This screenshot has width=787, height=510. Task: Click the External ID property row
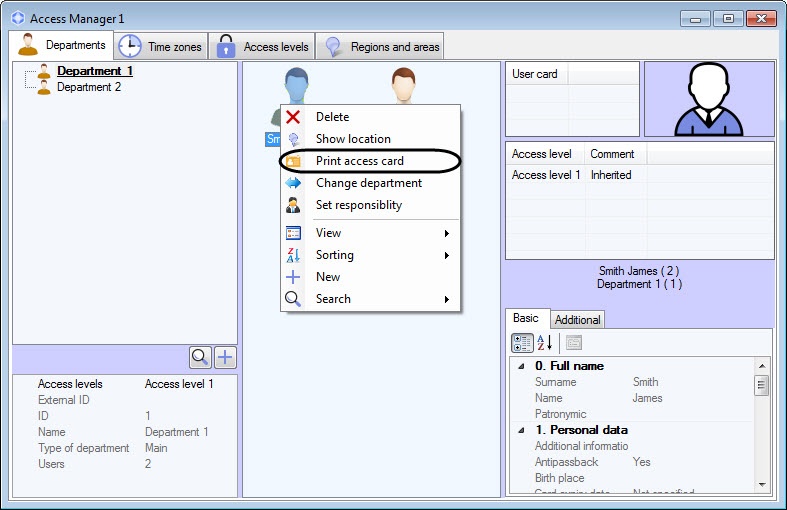pos(124,401)
